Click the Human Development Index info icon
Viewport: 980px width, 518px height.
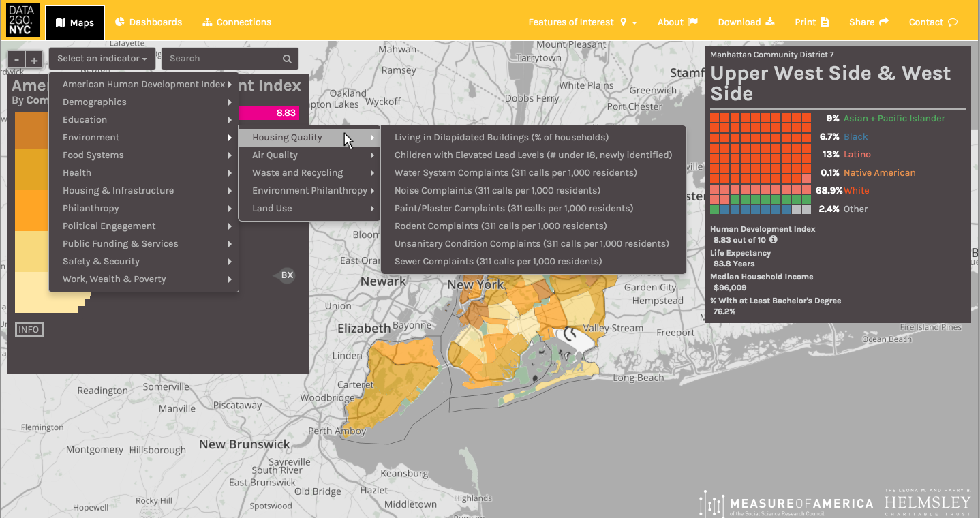tap(774, 239)
